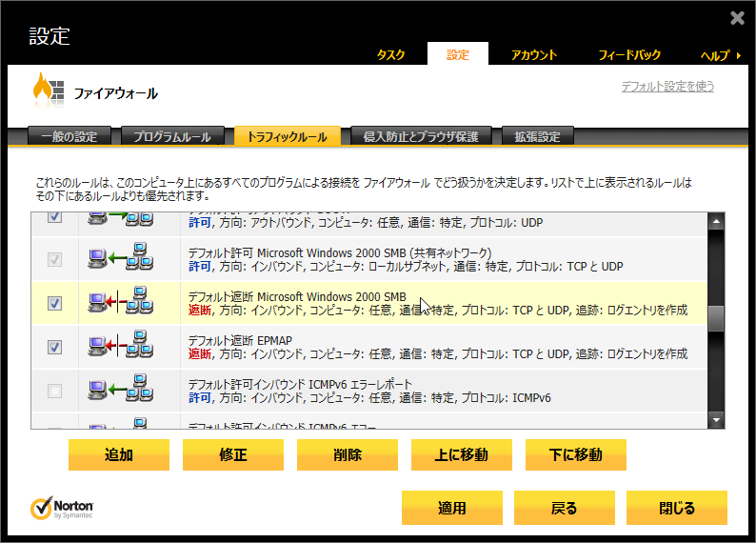Select the デフォルト遮断 EPMAP rule row
This screenshot has height=543, width=756.
click(438, 347)
